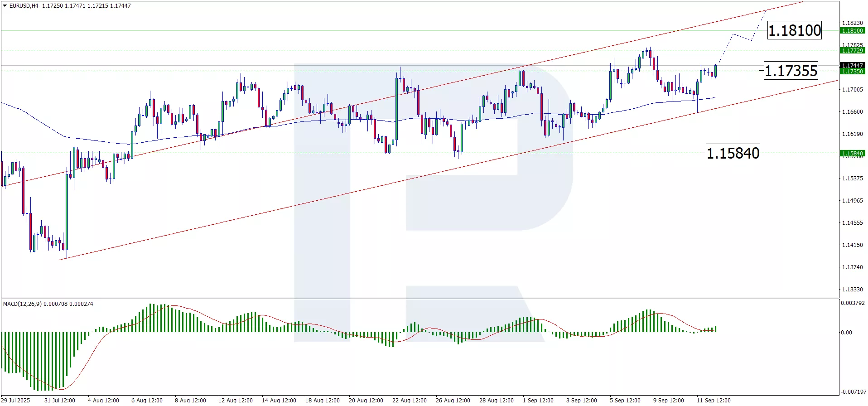Viewport: 868px width, 406px height.
Task: Click the green 1.18100 price axis tag
Action: point(852,31)
